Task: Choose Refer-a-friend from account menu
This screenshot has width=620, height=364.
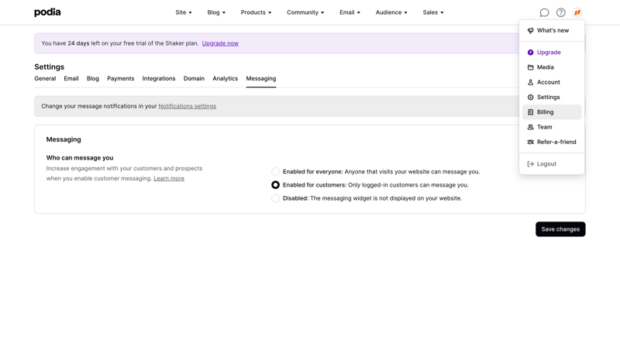Action: pyautogui.click(x=552, y=142)
